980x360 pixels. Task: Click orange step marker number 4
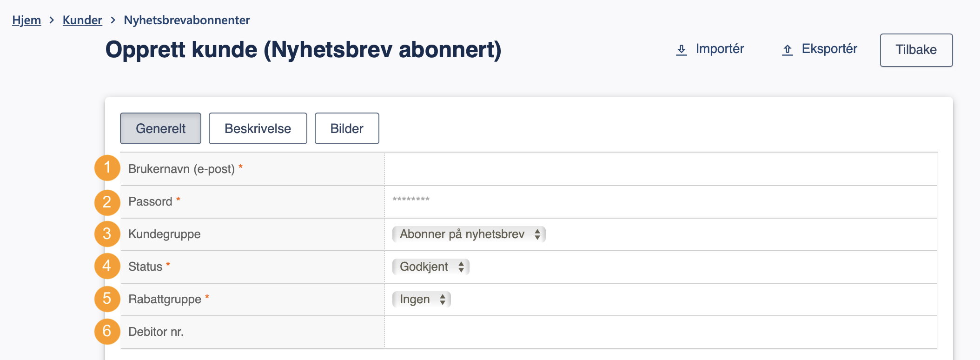tap(107, 266)
